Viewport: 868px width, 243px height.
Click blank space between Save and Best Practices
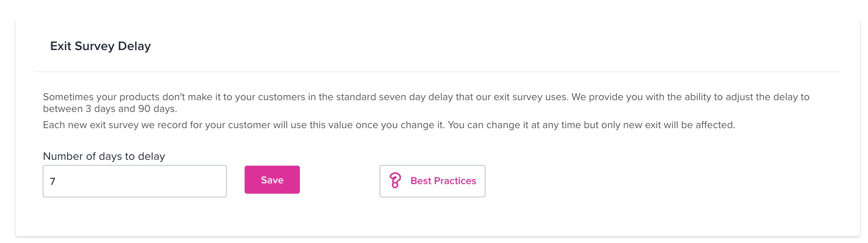pos(340,180)
